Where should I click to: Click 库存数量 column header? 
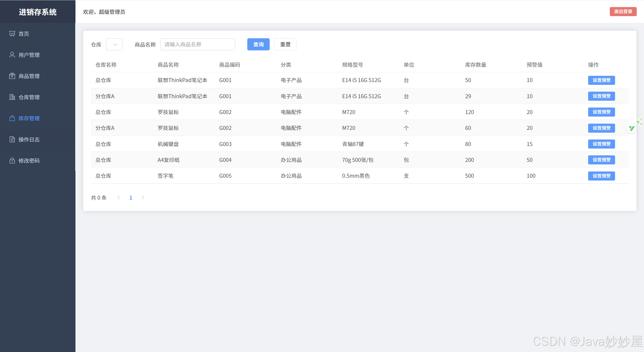[x=476, y=65]
